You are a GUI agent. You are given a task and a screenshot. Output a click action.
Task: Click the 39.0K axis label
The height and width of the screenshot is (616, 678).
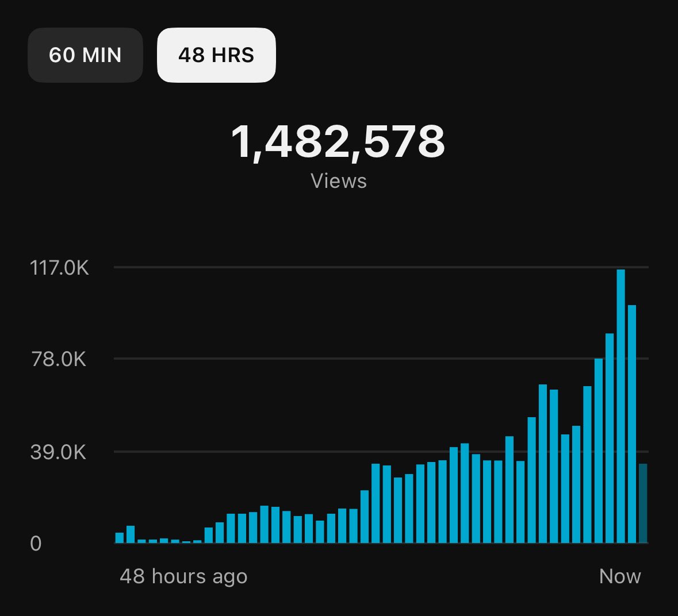tap(59, 452)
